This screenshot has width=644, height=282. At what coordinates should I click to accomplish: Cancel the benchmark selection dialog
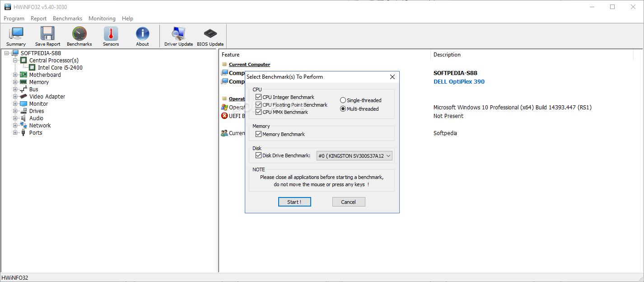pos(348,202)
